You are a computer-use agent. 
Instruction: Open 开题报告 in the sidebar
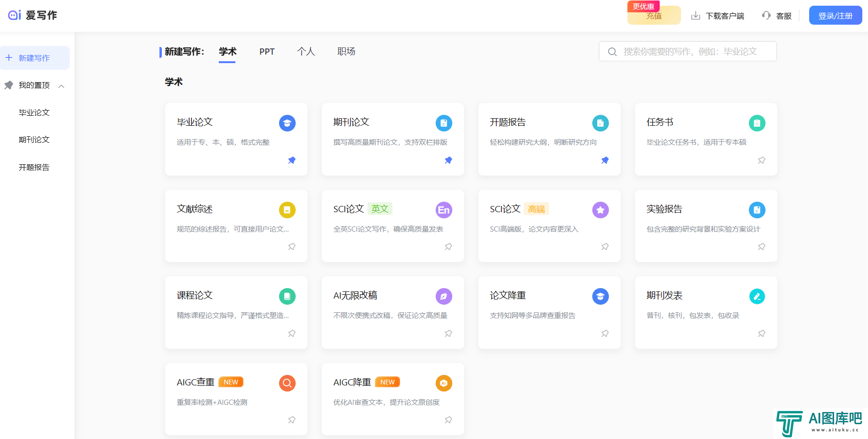pyautogui.click(x=34, y=167)
